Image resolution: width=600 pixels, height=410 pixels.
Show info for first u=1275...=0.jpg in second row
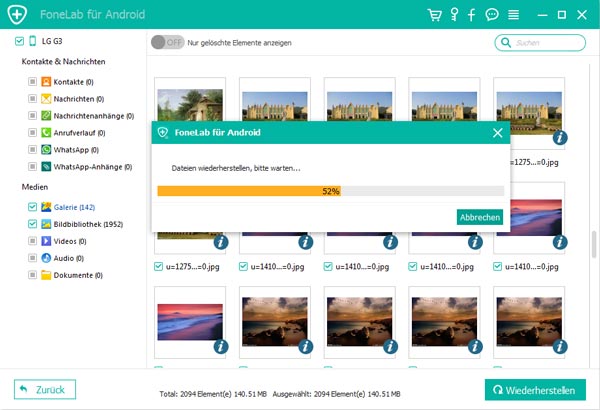221,242
